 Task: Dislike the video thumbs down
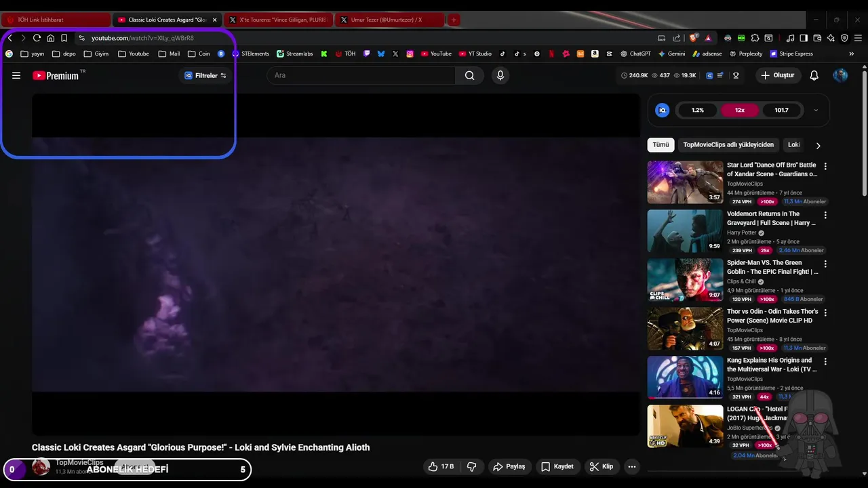pyautogui.click(x=472, y=466)
